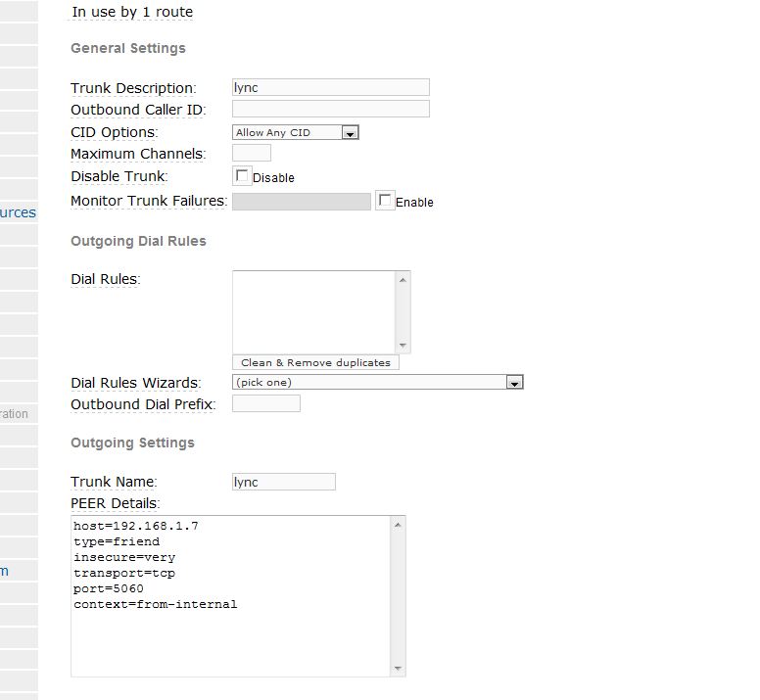Open the CID Options dropdown
The height and width of the screenshot is (700, 760).
pos(295,132)
